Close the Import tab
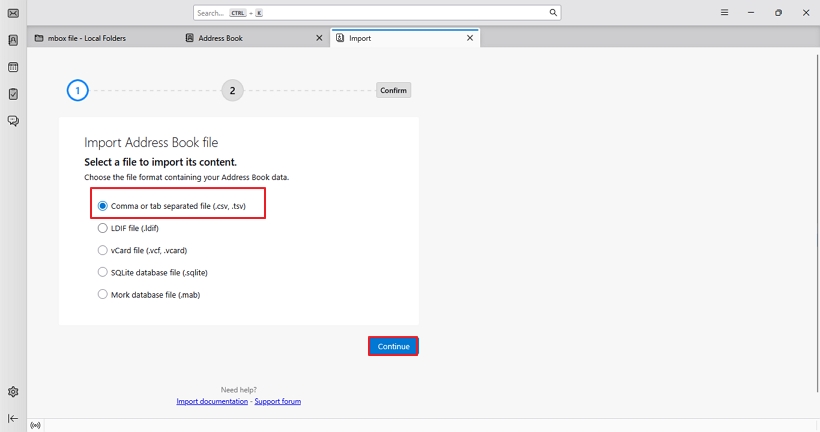 coord(470,38)
